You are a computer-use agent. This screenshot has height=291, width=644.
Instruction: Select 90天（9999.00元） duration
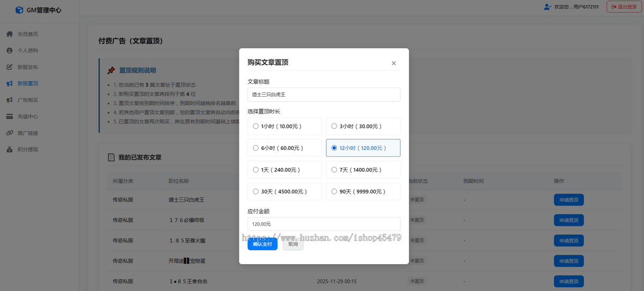coord(363,191)
